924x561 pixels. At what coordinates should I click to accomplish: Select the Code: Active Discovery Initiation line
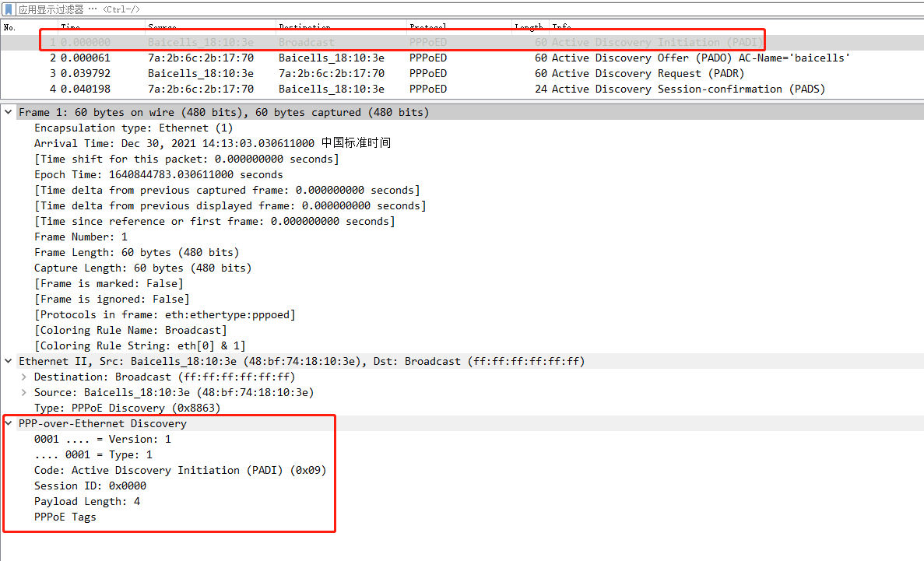coord(181,470)
